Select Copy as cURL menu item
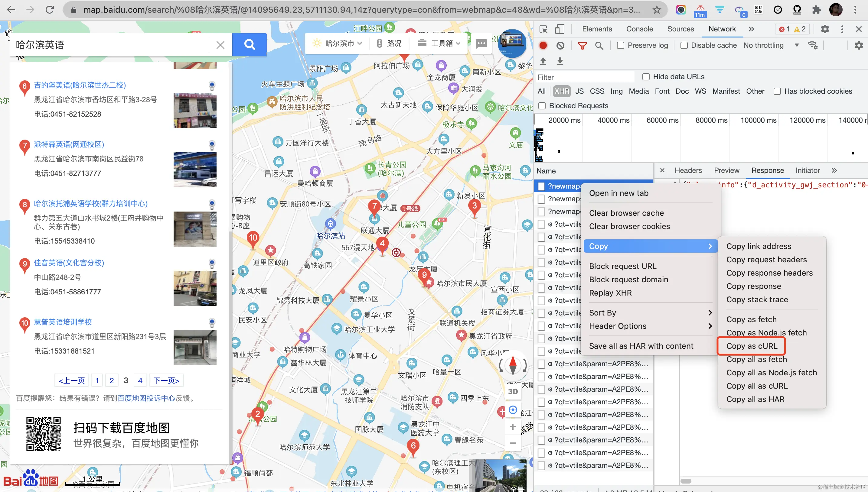 coord(752,346)
